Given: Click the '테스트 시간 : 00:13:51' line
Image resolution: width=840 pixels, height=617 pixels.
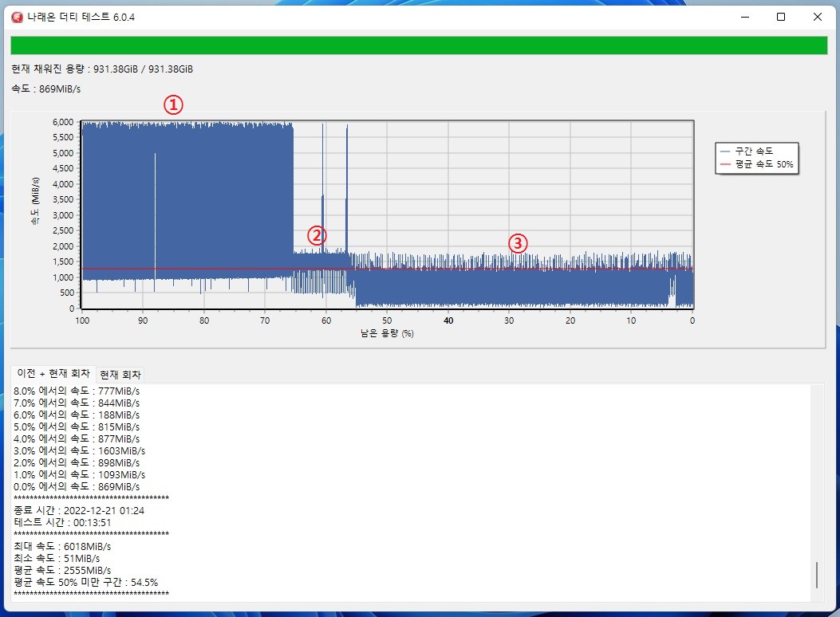Looking at the screenshot, I should [x=62, y=523].
